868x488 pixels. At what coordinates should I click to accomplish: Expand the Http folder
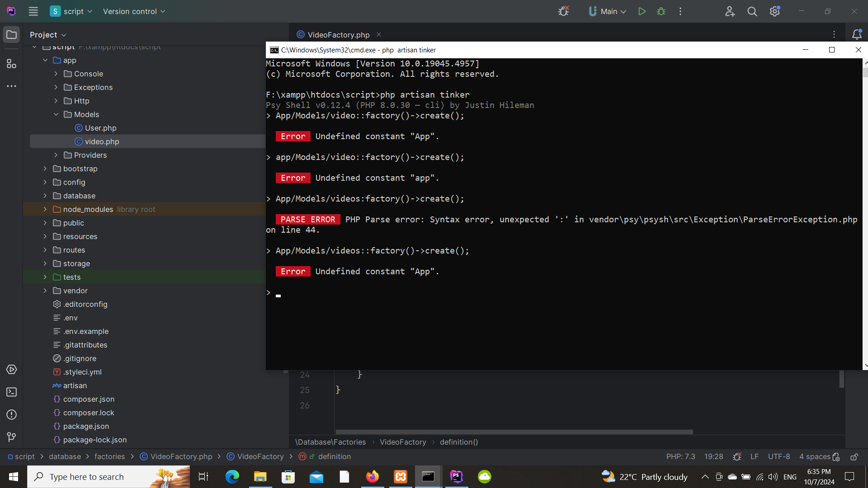tap(56, 101)
